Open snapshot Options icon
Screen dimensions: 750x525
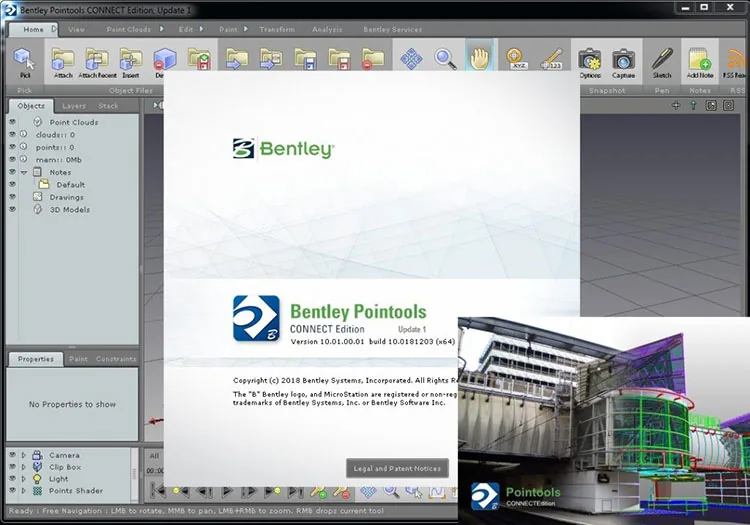[x=590, y=62]
